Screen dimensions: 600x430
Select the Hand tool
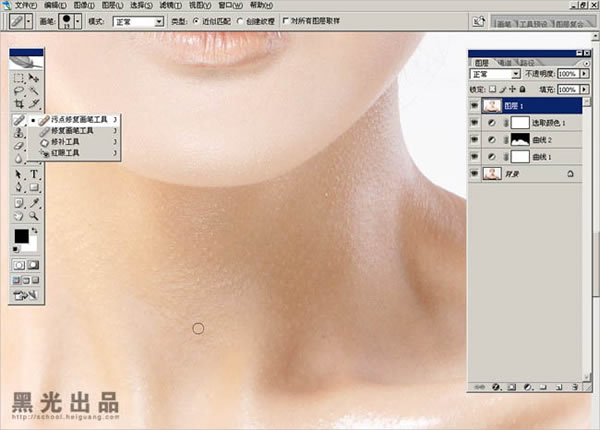pyautogui.click(x=18, y=216)
